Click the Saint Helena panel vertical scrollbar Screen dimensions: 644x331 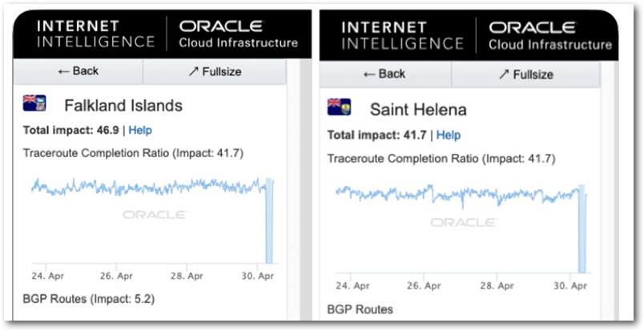click(608, 190)
